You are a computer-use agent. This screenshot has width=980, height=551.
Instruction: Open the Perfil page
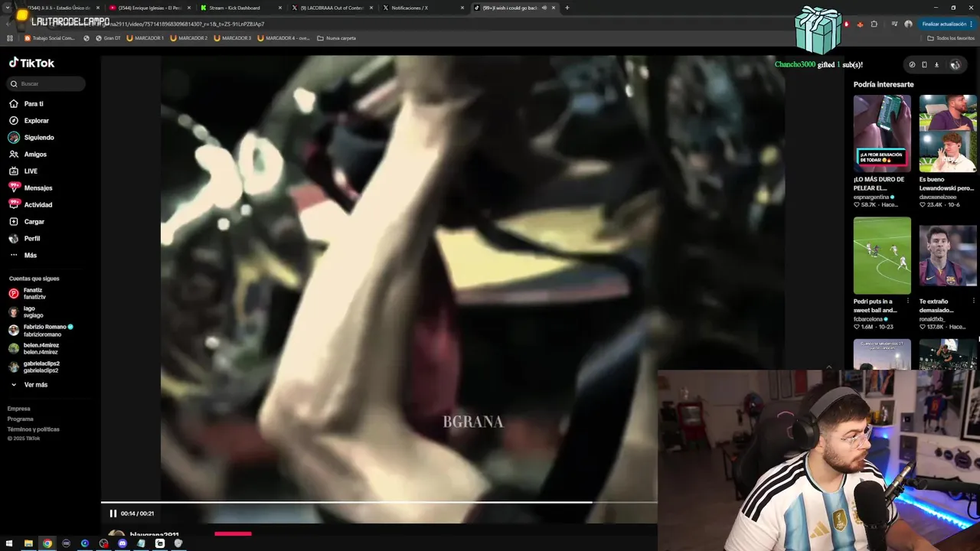(x=24, y=239)
